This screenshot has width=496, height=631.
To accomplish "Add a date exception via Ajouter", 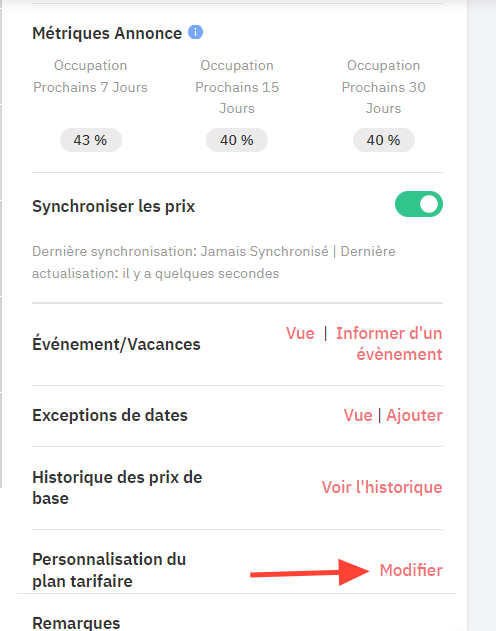I will click(x=414, y=415).
